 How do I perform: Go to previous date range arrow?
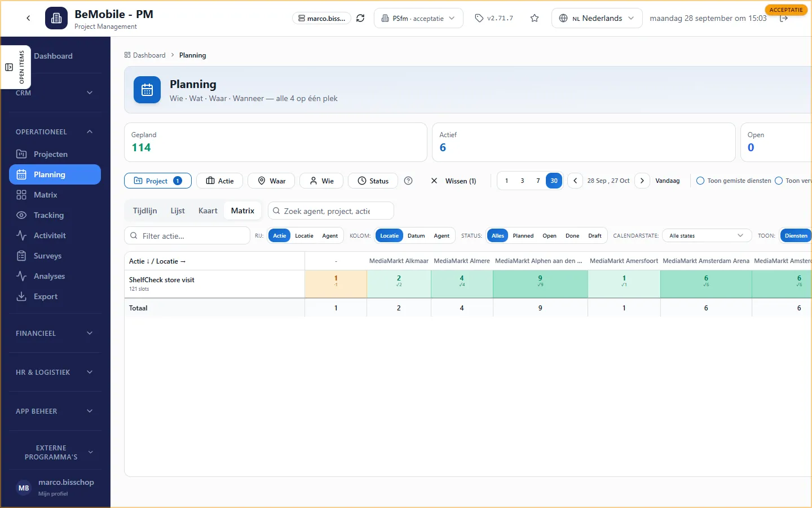(575, 181)
